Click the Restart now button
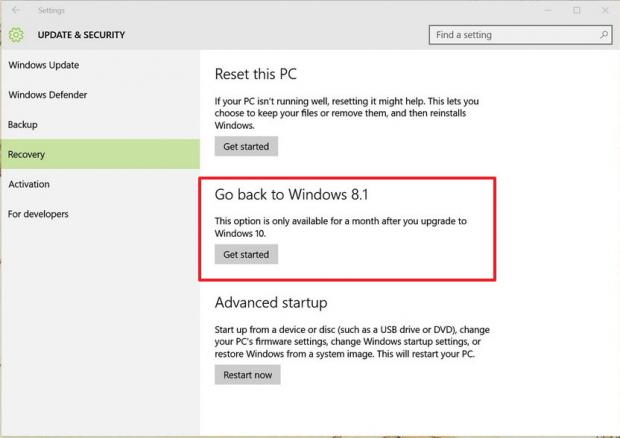Screen dimensions: 620x438 (247, 375)
